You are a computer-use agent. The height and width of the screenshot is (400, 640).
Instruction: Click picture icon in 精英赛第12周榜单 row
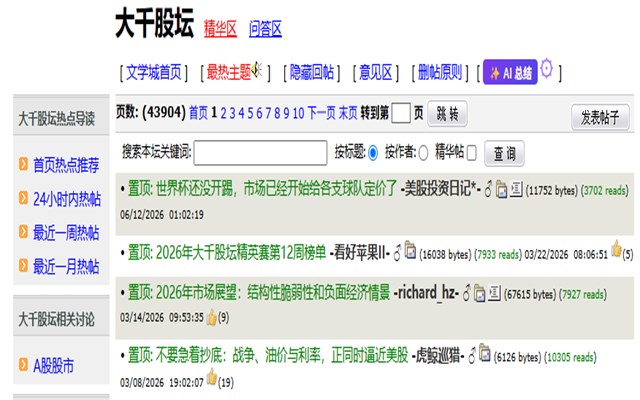(410, 250)
